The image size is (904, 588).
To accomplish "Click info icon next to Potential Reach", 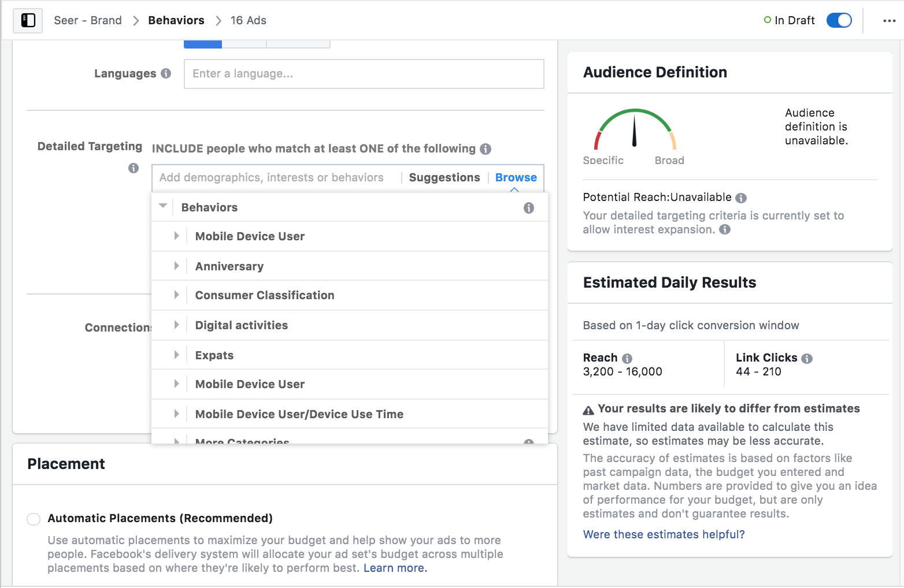I will tap(741, 198).
